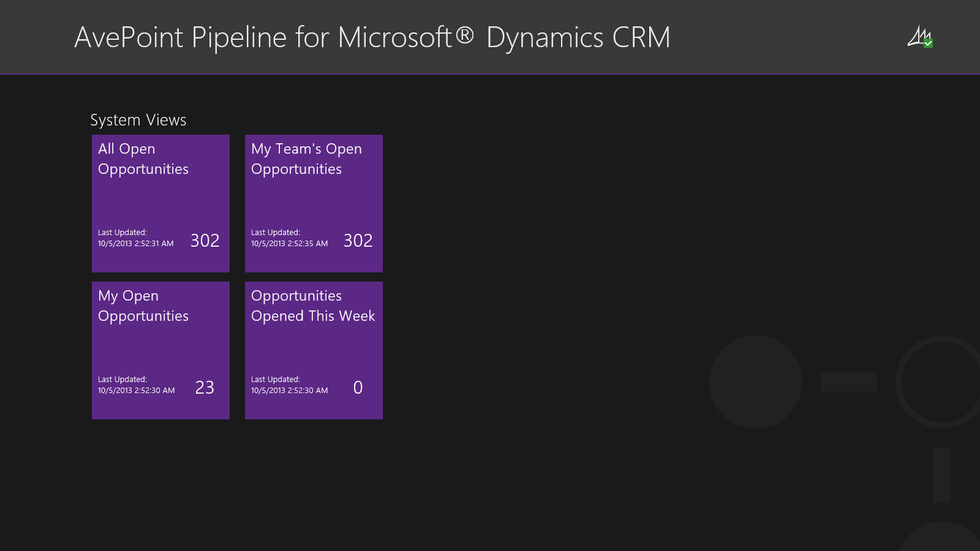Click count 0 on Opened This Week tile
The height and width of the screenshot is (551, 980).
[x=358, y=388]
